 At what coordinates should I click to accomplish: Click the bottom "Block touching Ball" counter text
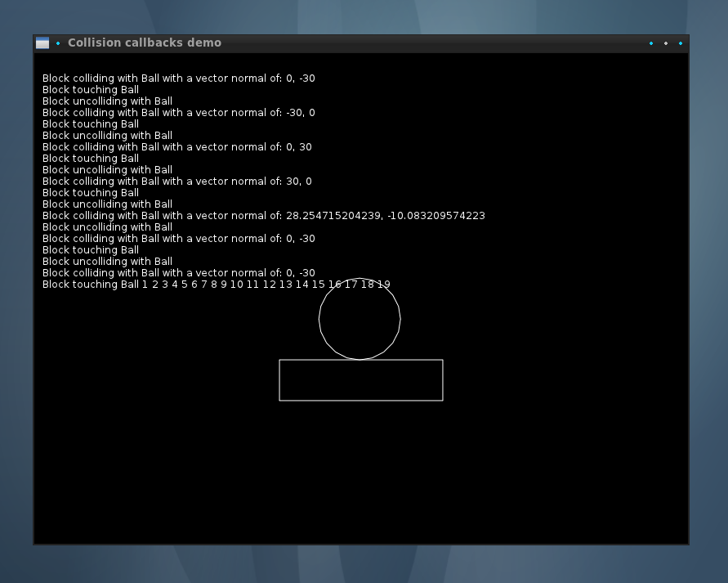(91, 285)
